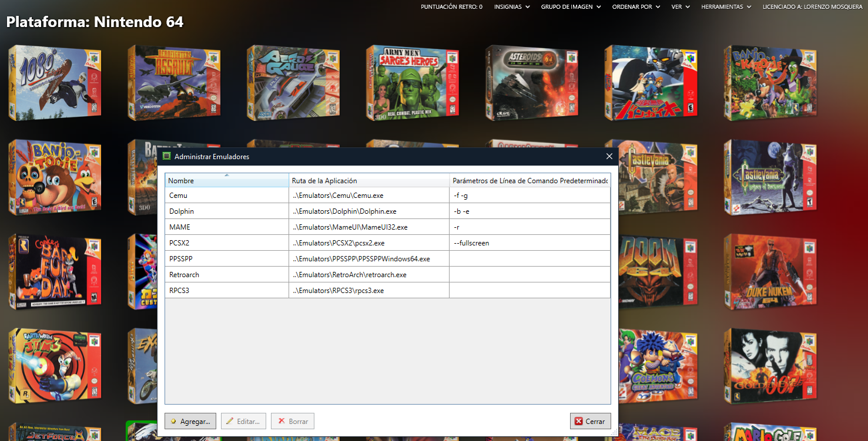Image resolution: width=868 pixels, height=441 pixels.
Task: Open the Herramientas dropdown menu
Action: point(726,7)
